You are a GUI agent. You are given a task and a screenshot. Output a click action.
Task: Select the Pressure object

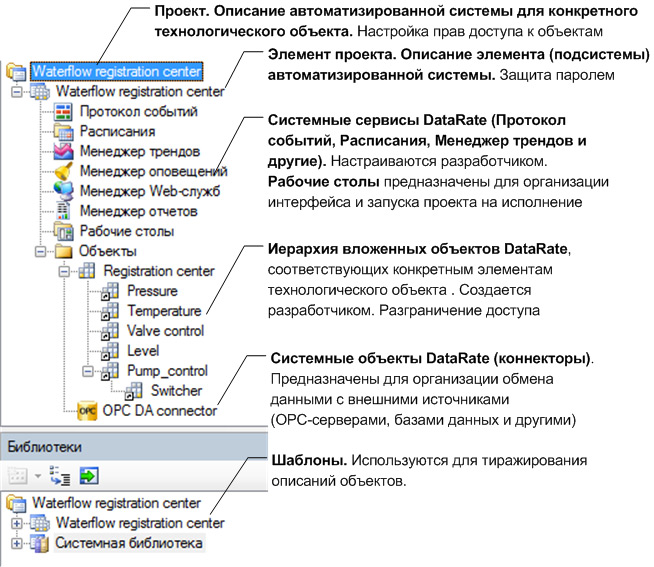point(152,291)
